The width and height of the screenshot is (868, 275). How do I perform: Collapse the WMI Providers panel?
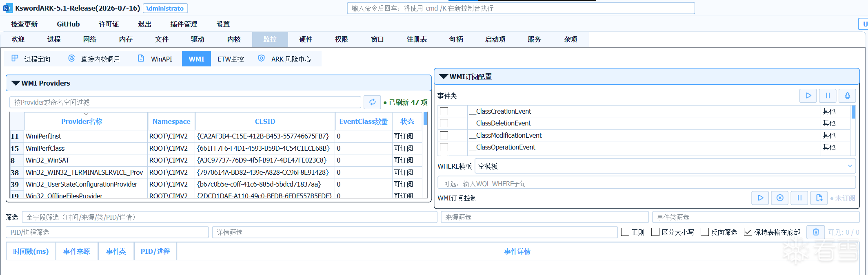point(16,83)
